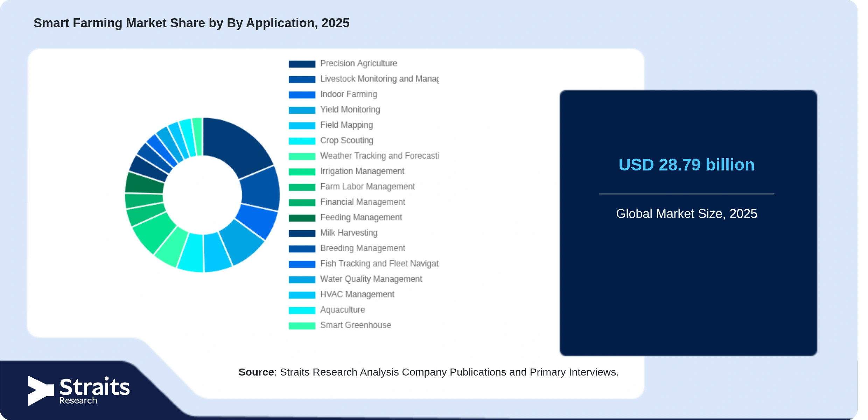The image size is (868, 420).
Task: Click the HVAC Management legend swatch
Action: coord(302,295)
